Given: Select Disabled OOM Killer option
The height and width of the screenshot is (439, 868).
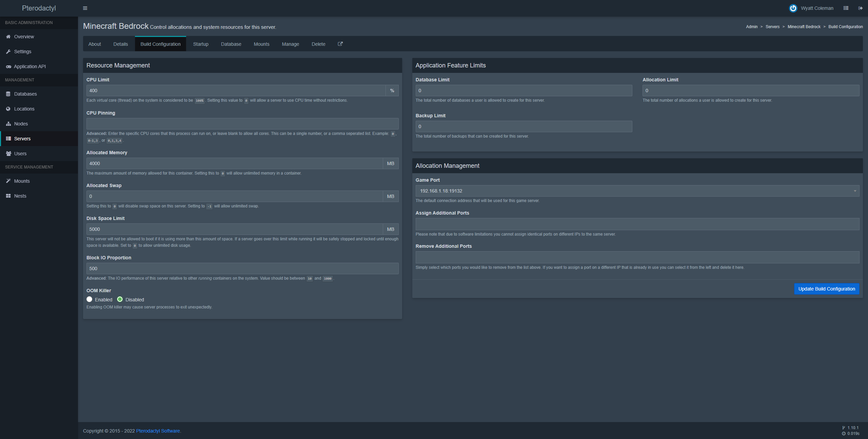Looking at the screenshot, I should pyautogui.click(x=120, y=299).
